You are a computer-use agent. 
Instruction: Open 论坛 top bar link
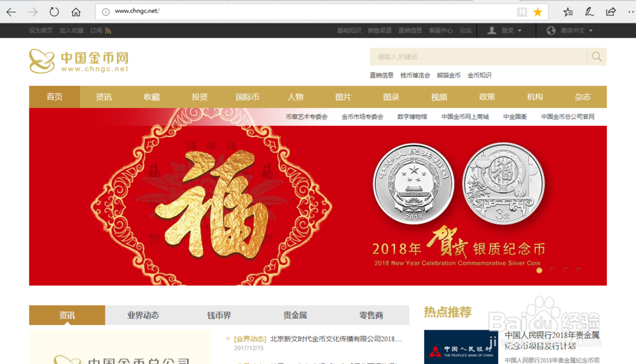pyautogui.click(x=466, y=30)
